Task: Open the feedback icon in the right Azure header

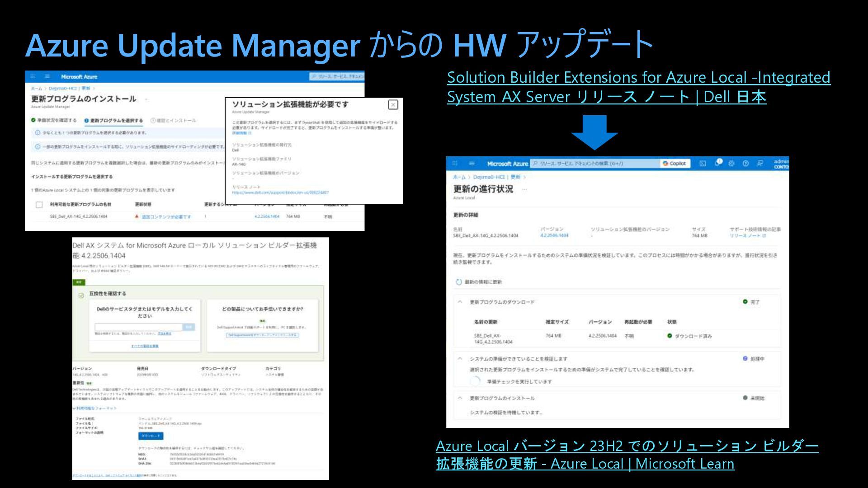Action: coord(760,164)
